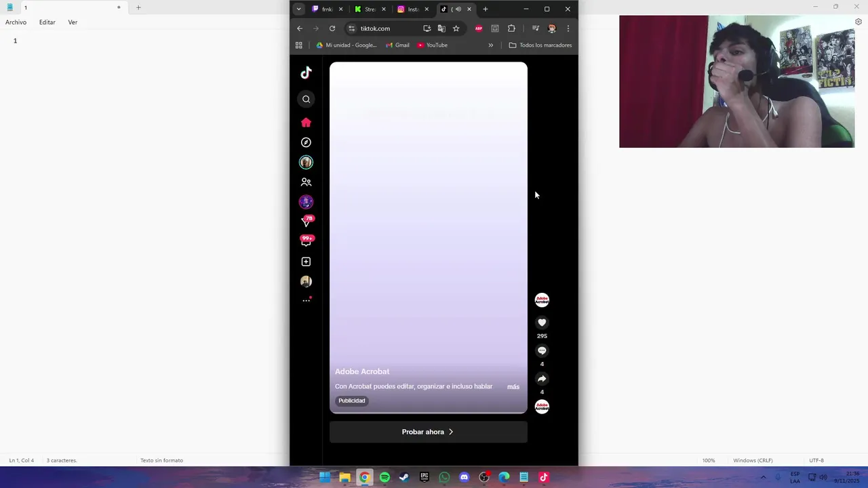
Task: Share the Adobe Acrobat video
Action: [x=542, y=379]
